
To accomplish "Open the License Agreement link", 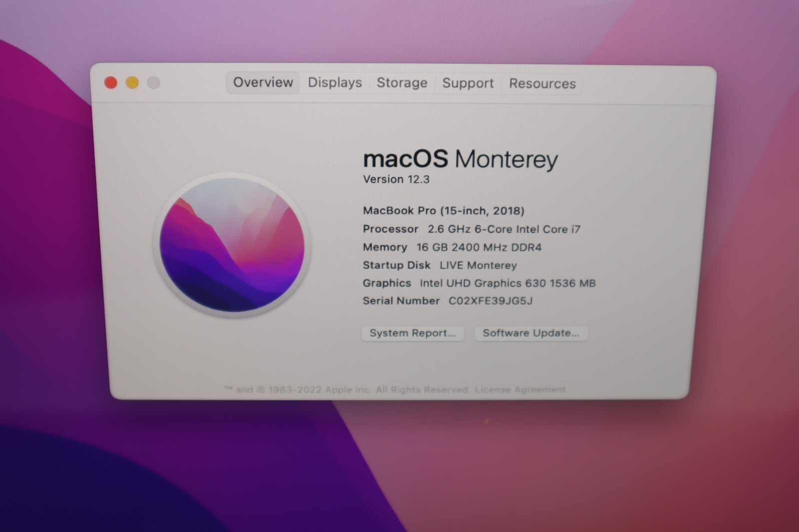I will pos(520,390).
